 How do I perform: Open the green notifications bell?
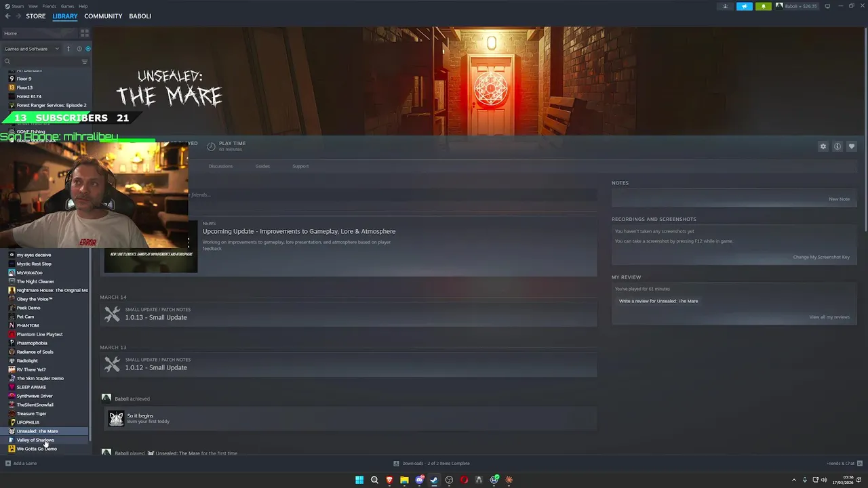pos(764,6)
